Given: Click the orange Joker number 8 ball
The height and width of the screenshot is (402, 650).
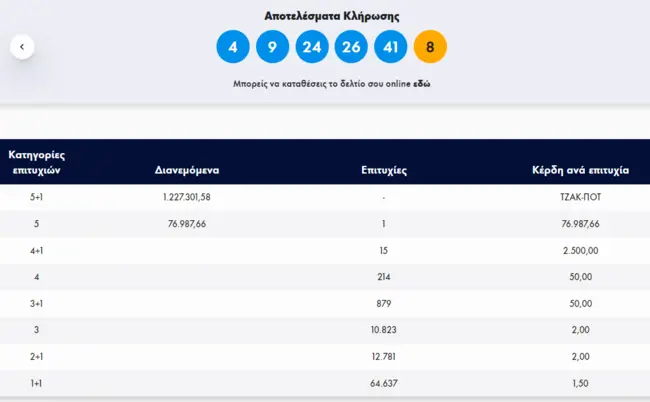Looking at the screenshot, I should (x=430, y=47).
